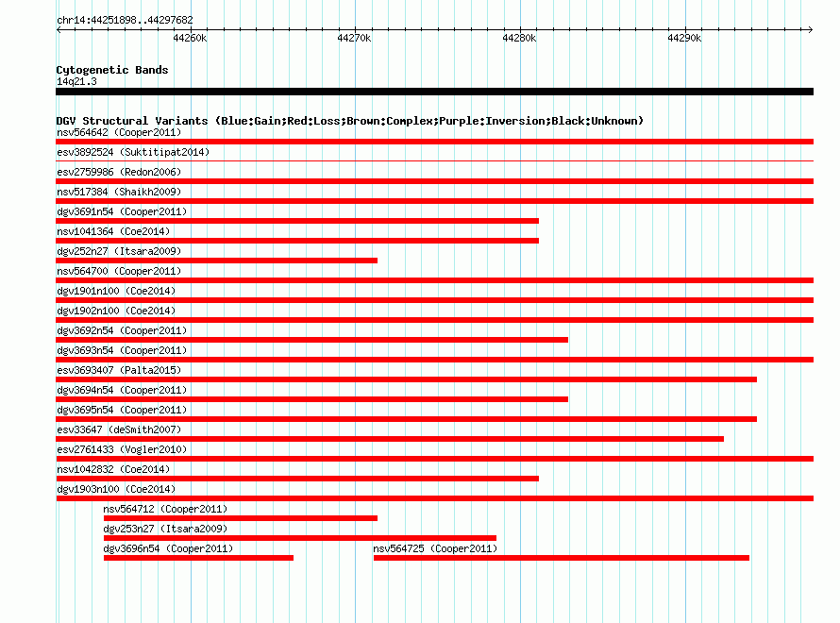This screenshot has width=840, height=623.
Task: Select dgv1903n100 (Coe2014) label
Action: 116,489
